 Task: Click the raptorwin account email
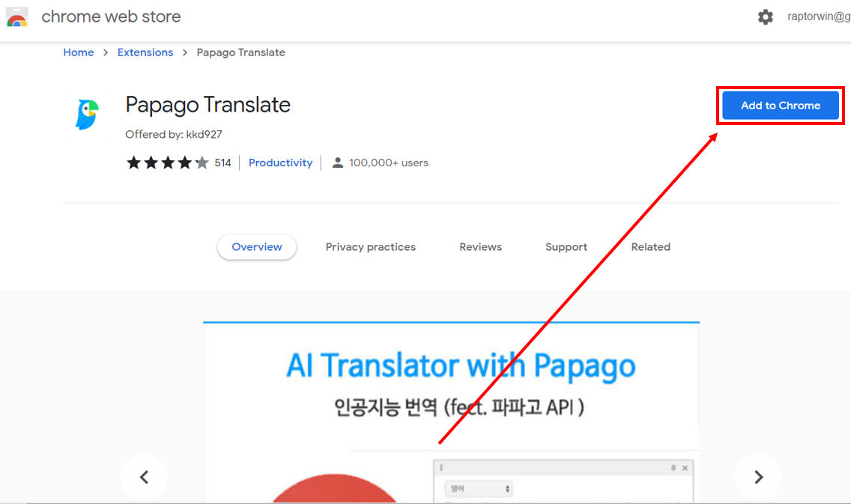[819, 16]
